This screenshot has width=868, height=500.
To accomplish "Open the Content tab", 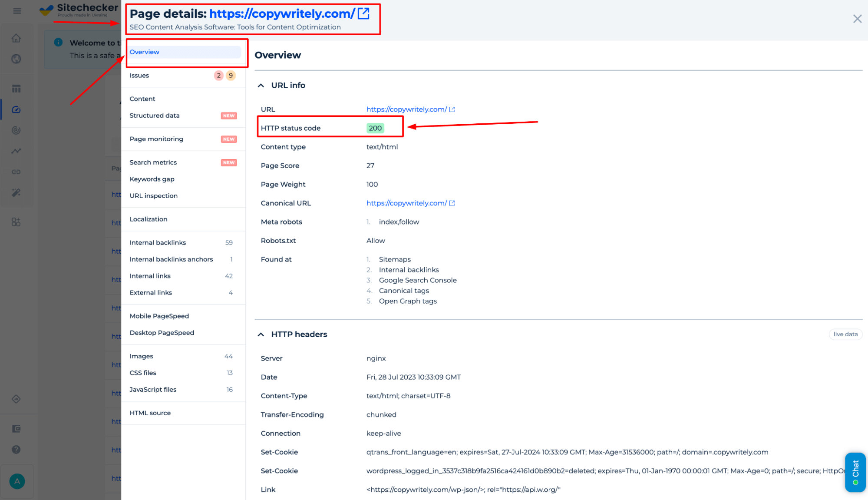I will coord(184,99).
